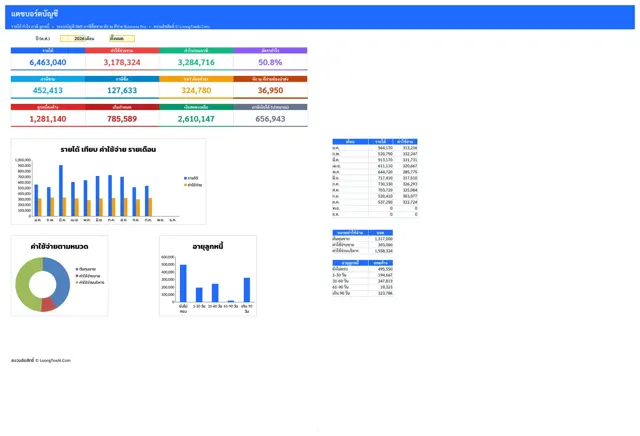The width and height of the screenshot is (640, 436).
Task: Select the value 785,589
Action: point(122,119)
